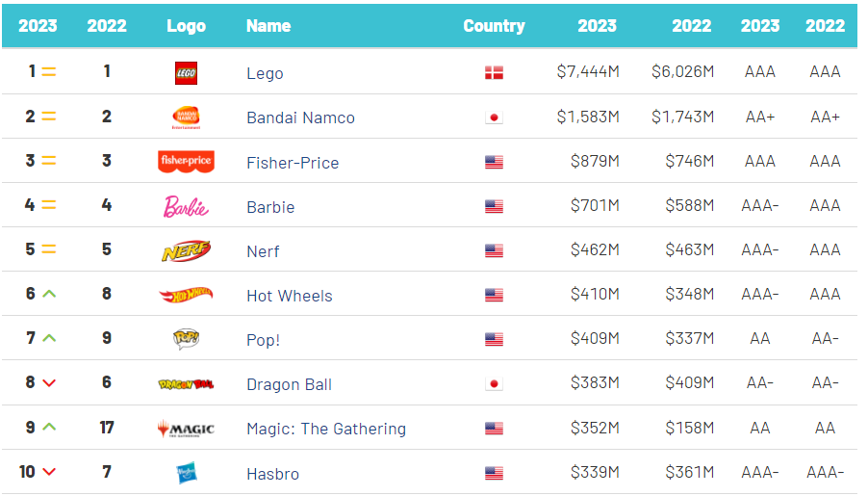Screen dimensions: 868x496
Task: Open the Magic: The Gathering link
Action: [x=326, y=429]
